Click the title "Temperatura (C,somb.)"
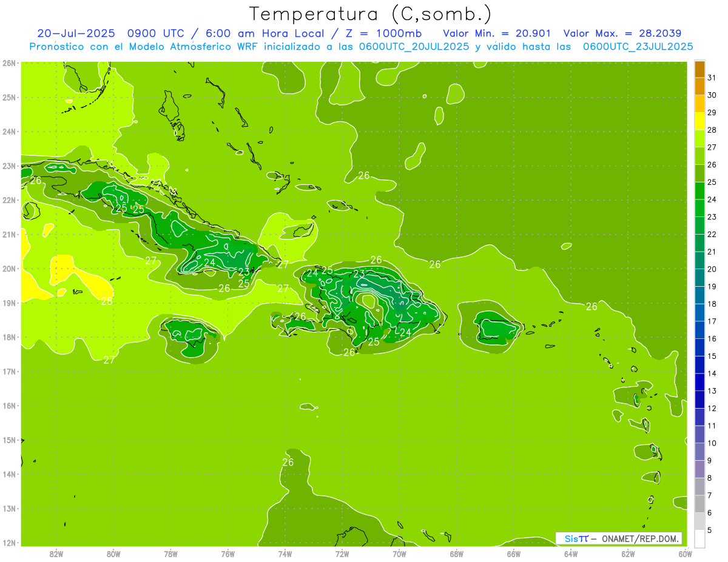 pos(371,14)
